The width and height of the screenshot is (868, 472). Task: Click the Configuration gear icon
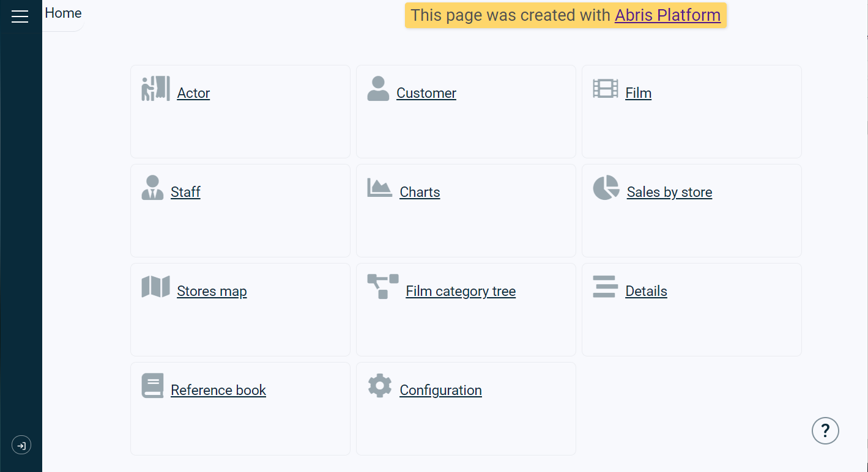pos(379,386)
